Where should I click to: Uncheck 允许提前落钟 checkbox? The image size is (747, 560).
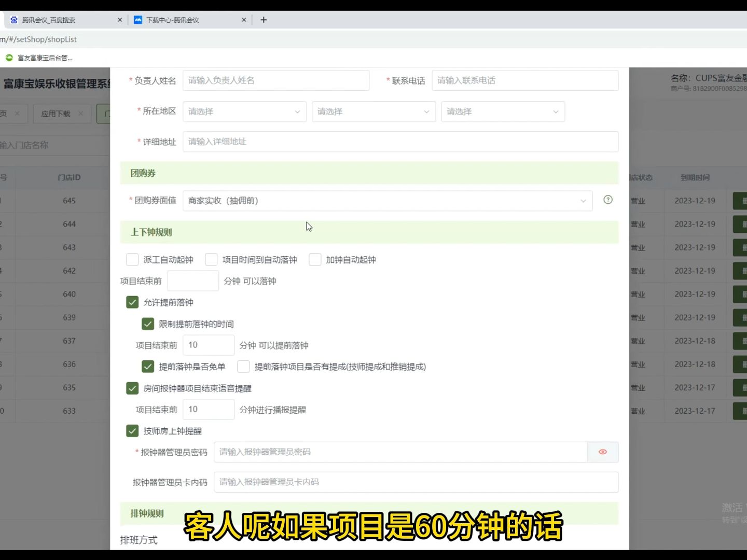click(x=132, y=302)
